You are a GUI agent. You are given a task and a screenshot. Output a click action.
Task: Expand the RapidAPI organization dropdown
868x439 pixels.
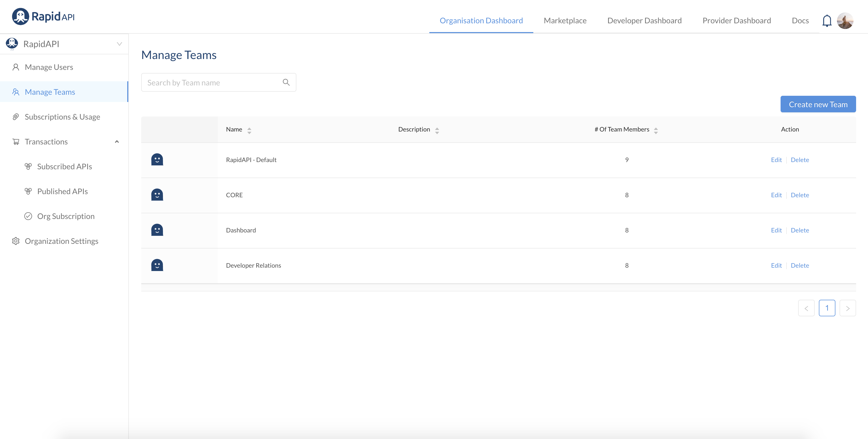(x=119, y=44)
